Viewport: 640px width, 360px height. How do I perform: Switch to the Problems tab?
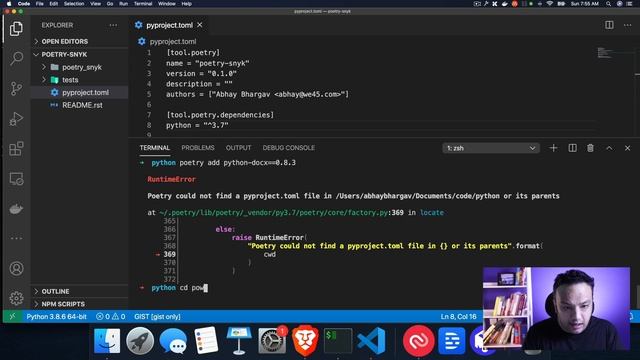click(198, 148)
